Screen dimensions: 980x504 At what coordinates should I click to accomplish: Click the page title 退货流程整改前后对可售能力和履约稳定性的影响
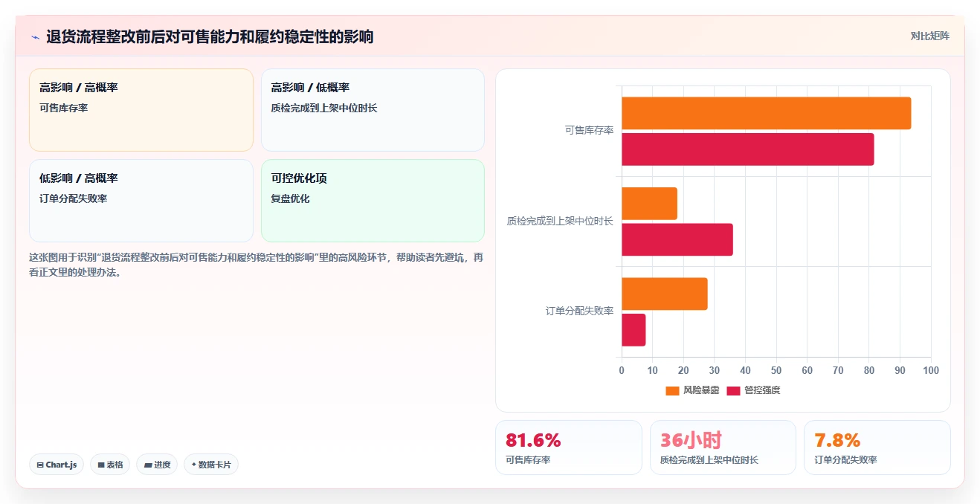click(210, 36)
